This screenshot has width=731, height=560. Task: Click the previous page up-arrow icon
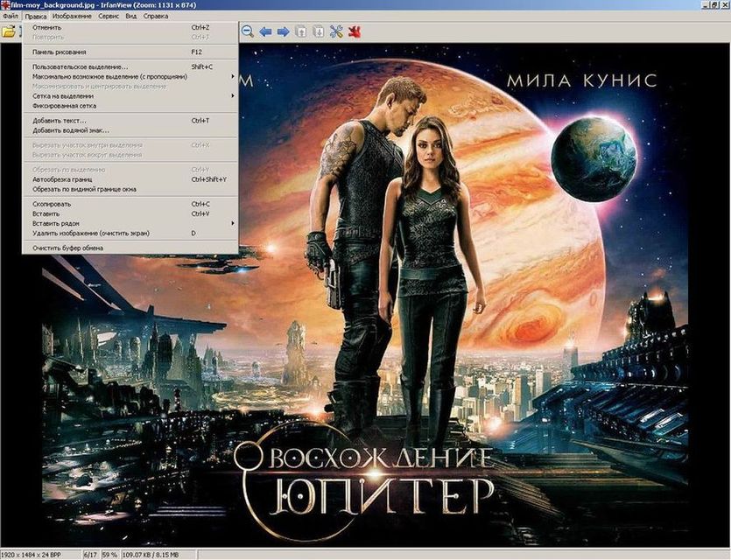[300, 31]
